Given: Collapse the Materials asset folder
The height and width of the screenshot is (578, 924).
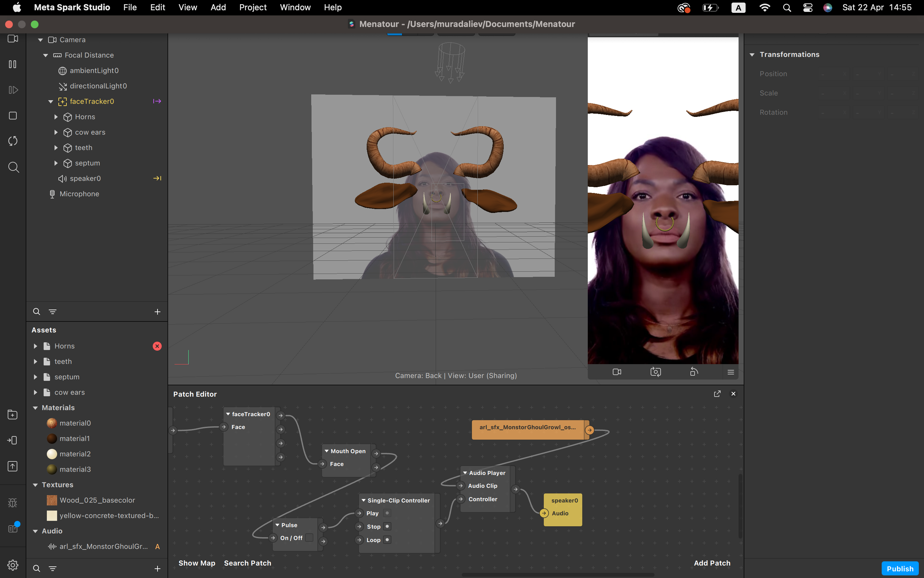Looking at the screenshot, I should point(35,408).
